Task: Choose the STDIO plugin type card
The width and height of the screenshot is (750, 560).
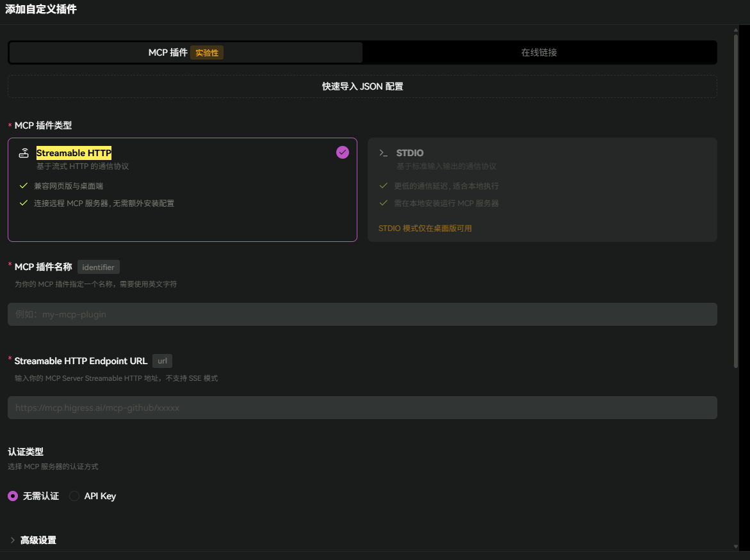Action: 542,189
